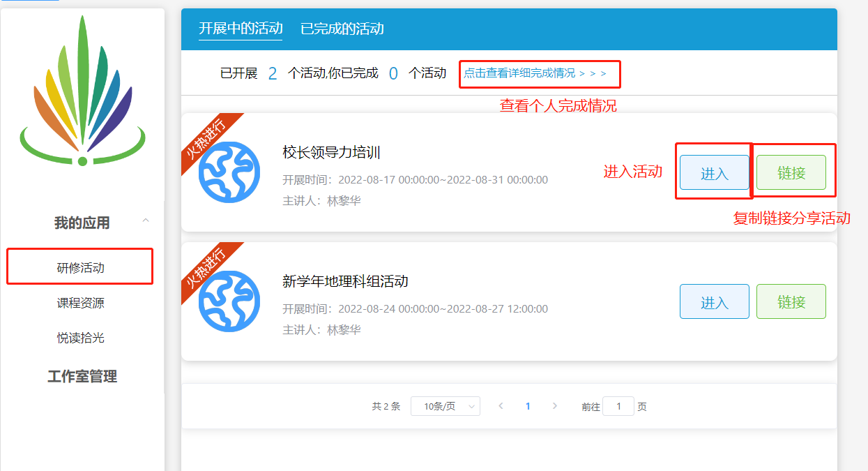Switch to 已完成的活动 tab
The image size is (868, 471).
342,29
